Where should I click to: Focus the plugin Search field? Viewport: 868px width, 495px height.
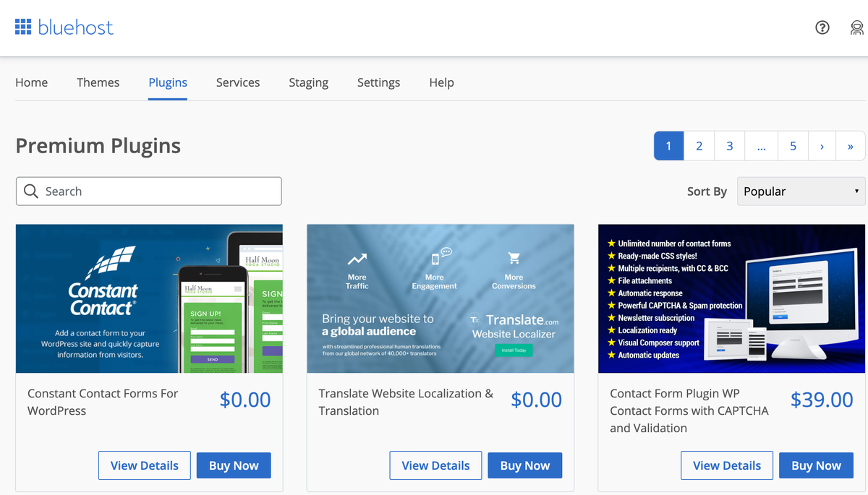(x=149, y=191)
